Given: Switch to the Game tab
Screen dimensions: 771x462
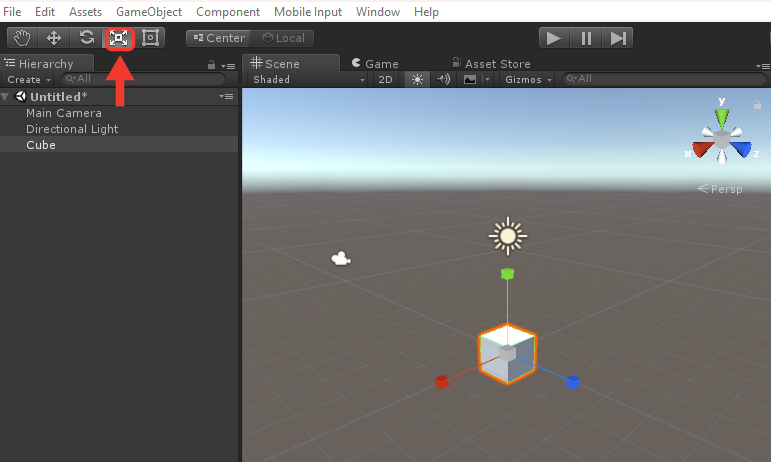Looking at the screenshot, I should pos(375,63).
